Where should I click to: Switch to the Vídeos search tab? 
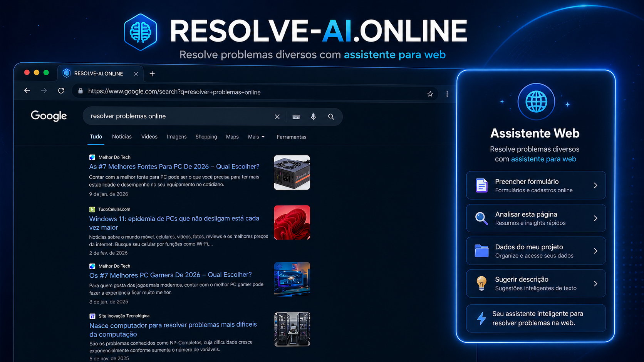tap(149, 137)
